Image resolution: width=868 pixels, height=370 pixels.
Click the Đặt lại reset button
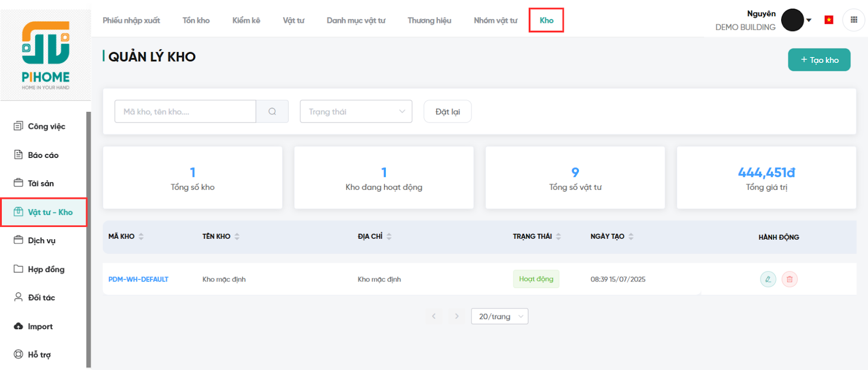447,111
